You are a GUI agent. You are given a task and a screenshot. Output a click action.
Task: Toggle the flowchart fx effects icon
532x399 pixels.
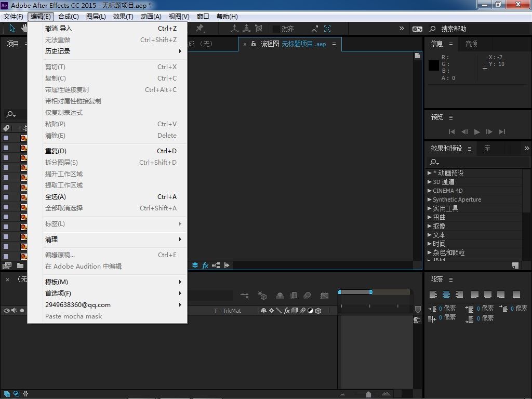tap(205, 265)
